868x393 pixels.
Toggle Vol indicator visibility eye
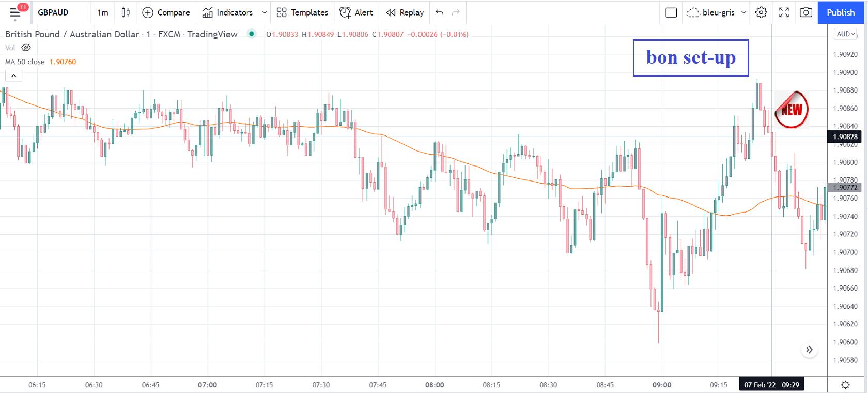(26, 48)
